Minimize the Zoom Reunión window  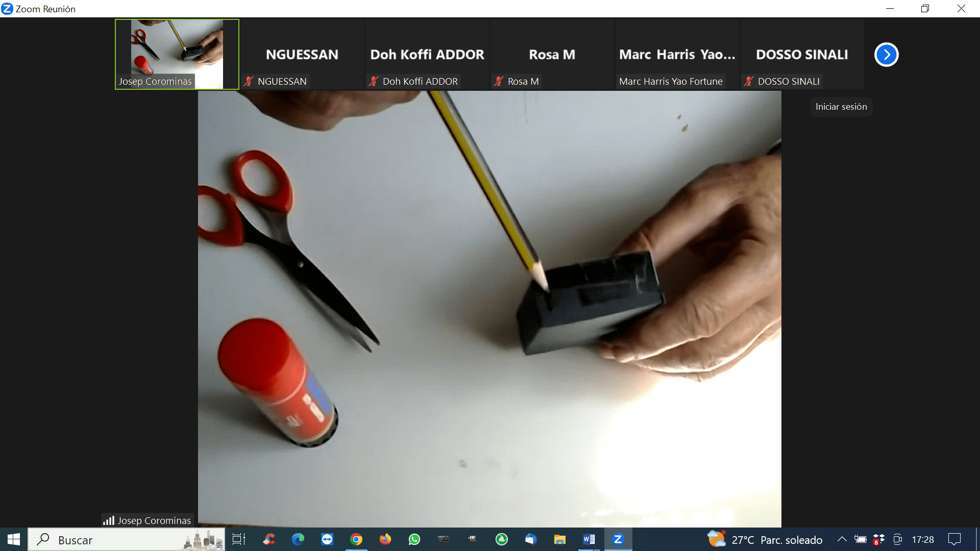tap(890, 9)
